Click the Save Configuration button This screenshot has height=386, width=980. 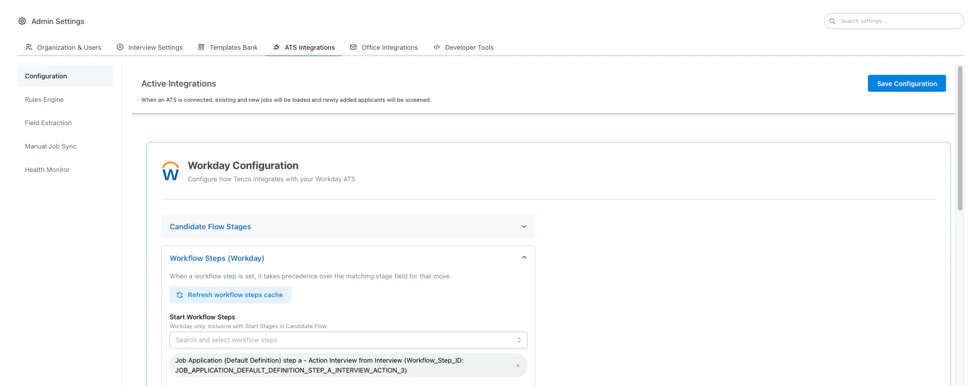[906, 84]
